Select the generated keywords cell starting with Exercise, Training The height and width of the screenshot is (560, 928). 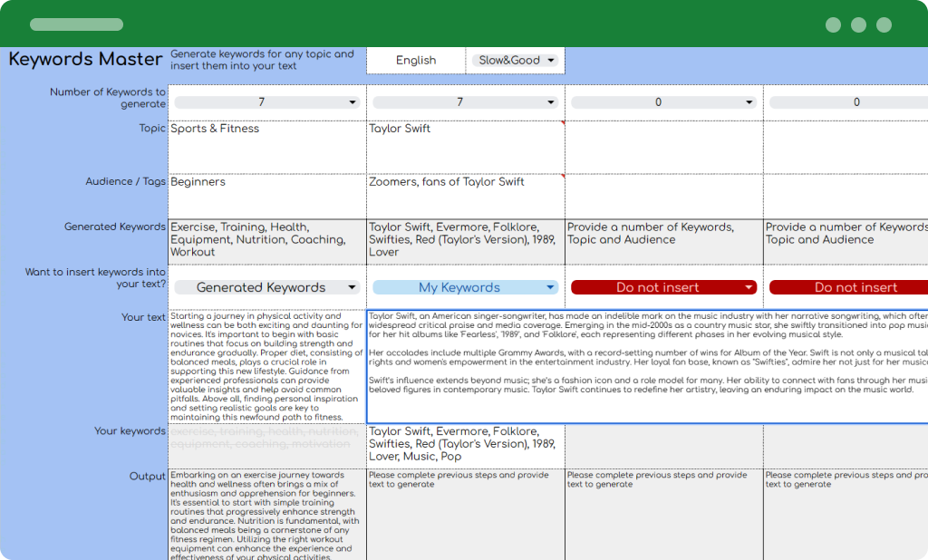click(266, 240)
